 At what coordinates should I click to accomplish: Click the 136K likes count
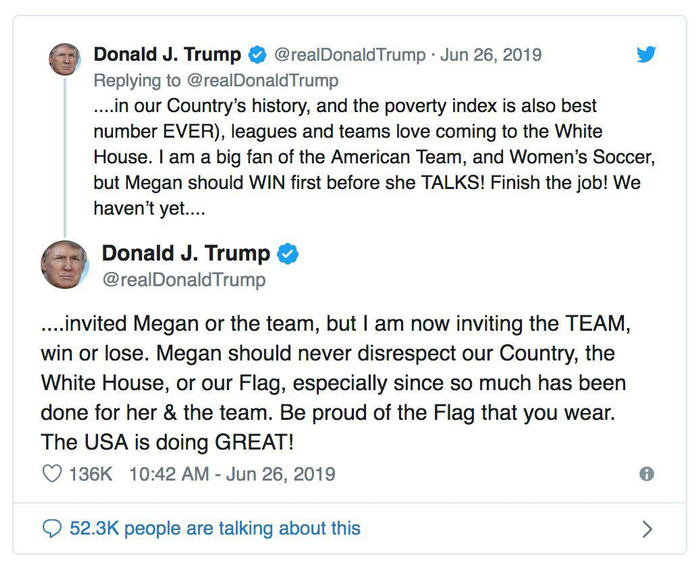(x=91, y=474)
